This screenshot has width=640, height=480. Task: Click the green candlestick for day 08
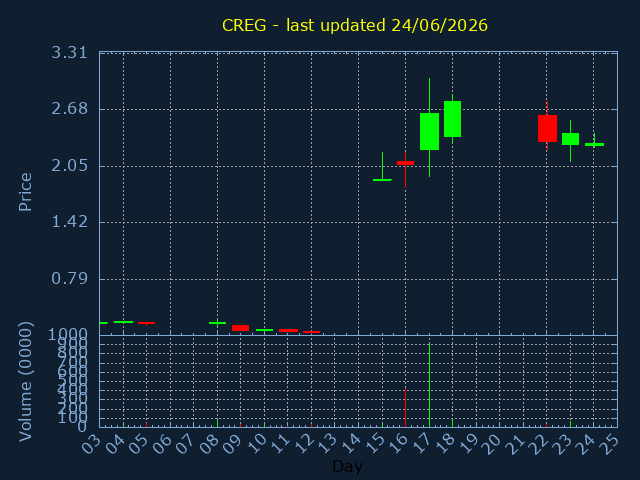coord(217,323)
